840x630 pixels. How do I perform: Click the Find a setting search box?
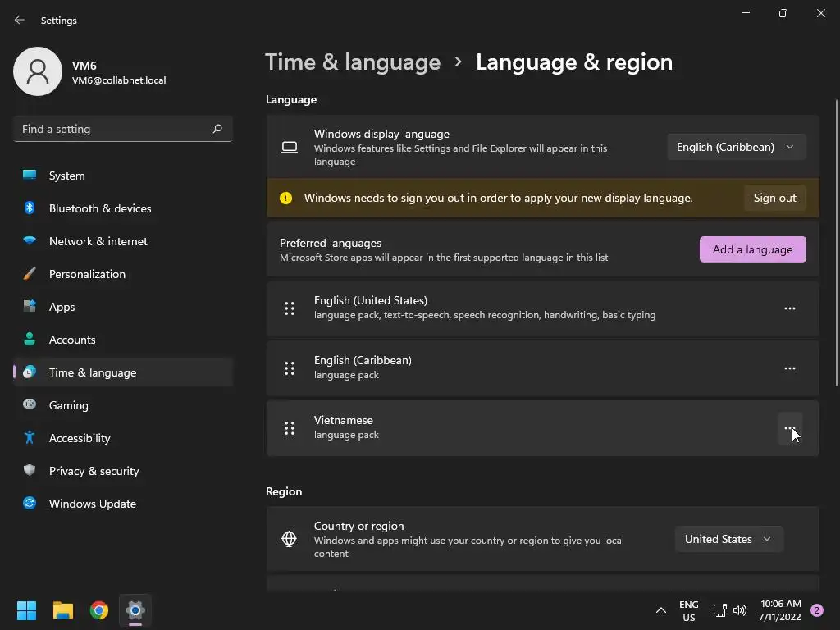pyautogui.click(x=113, y=129)
